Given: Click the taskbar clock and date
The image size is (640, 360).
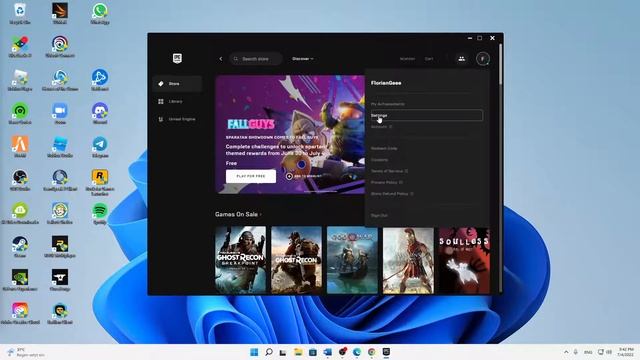Looking at the screenshot, I should (x=626, y=352).
